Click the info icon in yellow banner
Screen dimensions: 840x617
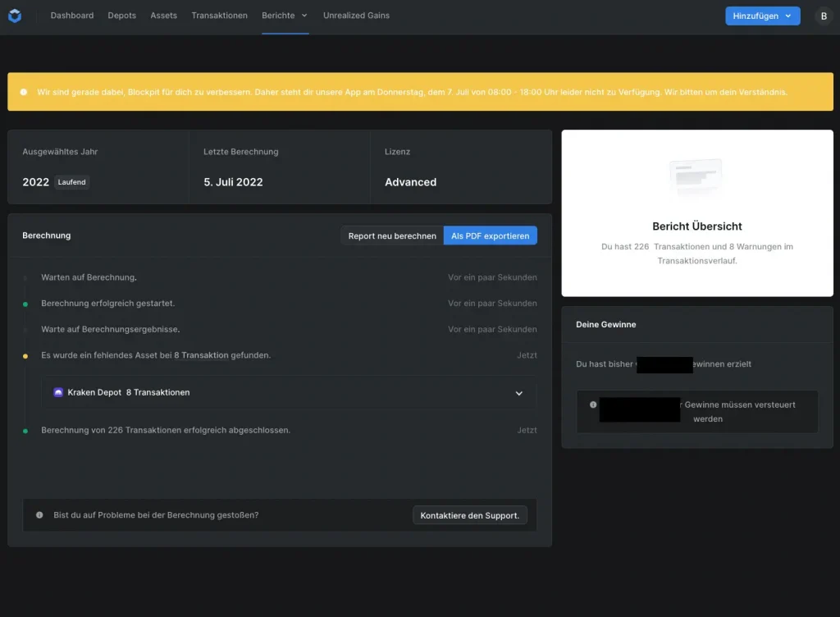pyautogui.click(x=24, y=92)
